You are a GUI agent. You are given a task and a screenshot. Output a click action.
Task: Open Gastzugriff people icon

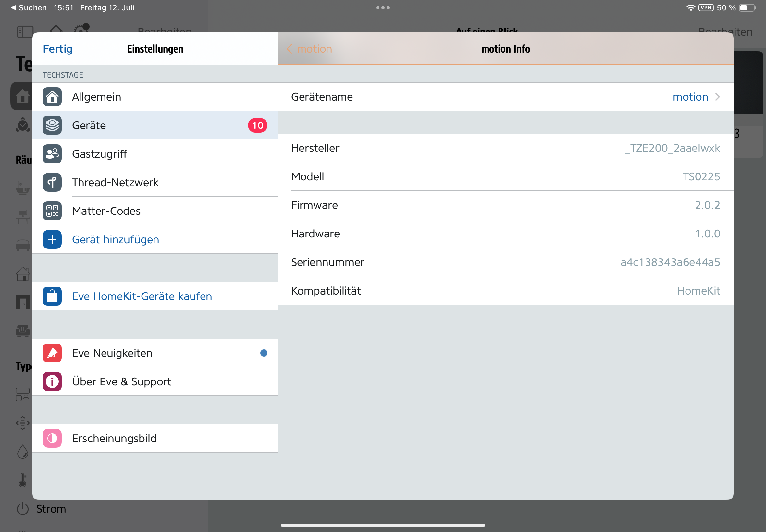pyautogui.click(x=52, y=154)
